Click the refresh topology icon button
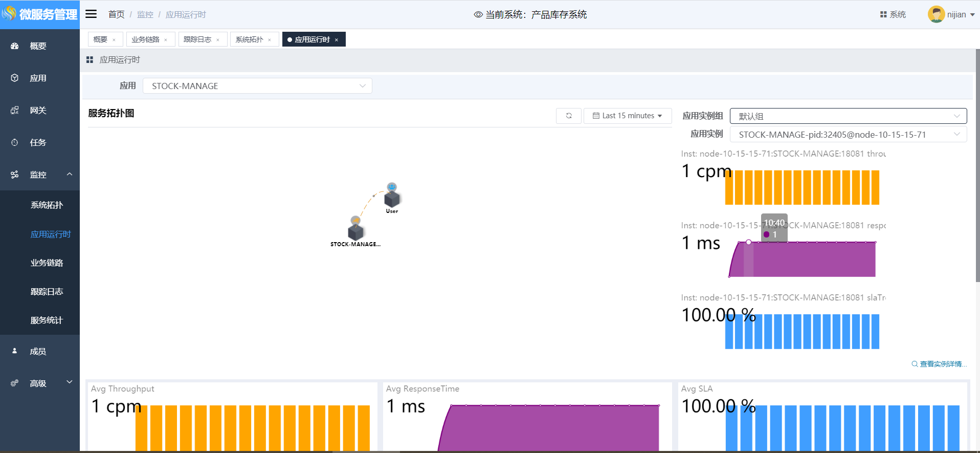Image resolution: width=980 pixels, height=453 pixels. (568, 116)
